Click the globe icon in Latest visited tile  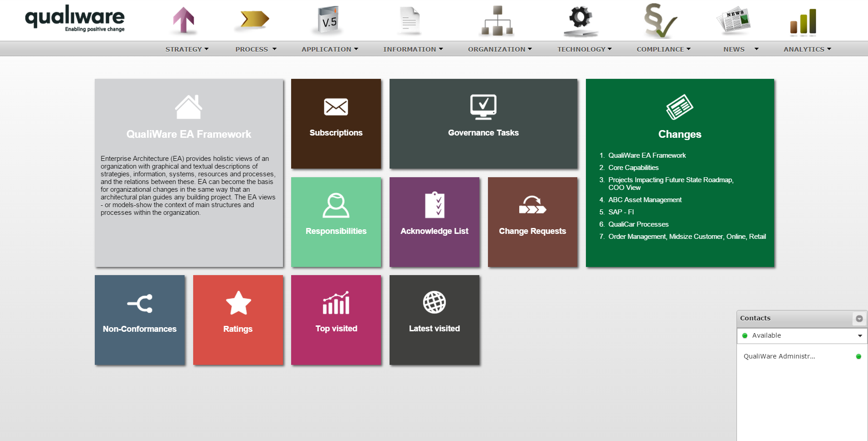tap(434, 302)
